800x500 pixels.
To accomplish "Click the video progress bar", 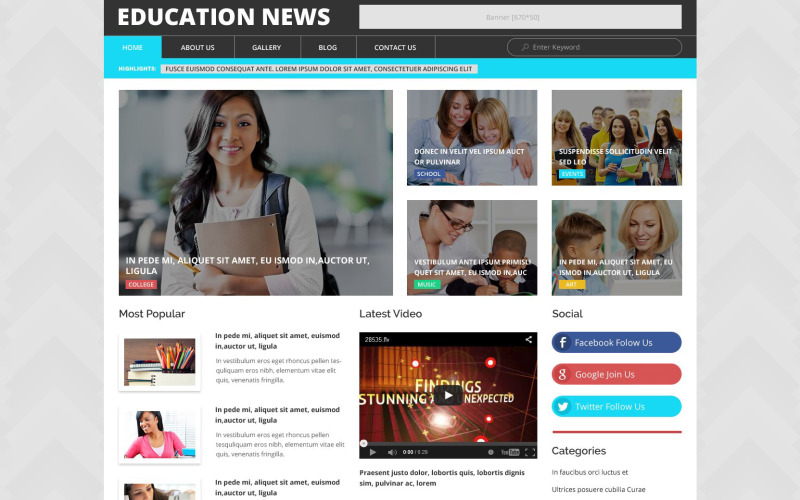I will coord(448,442).
